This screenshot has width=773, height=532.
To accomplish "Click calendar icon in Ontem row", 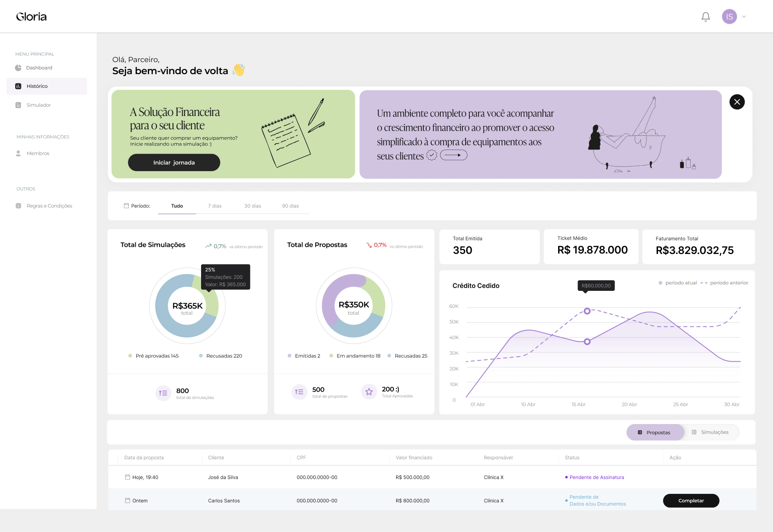I will pyautogui.click(x=127, y=500).
